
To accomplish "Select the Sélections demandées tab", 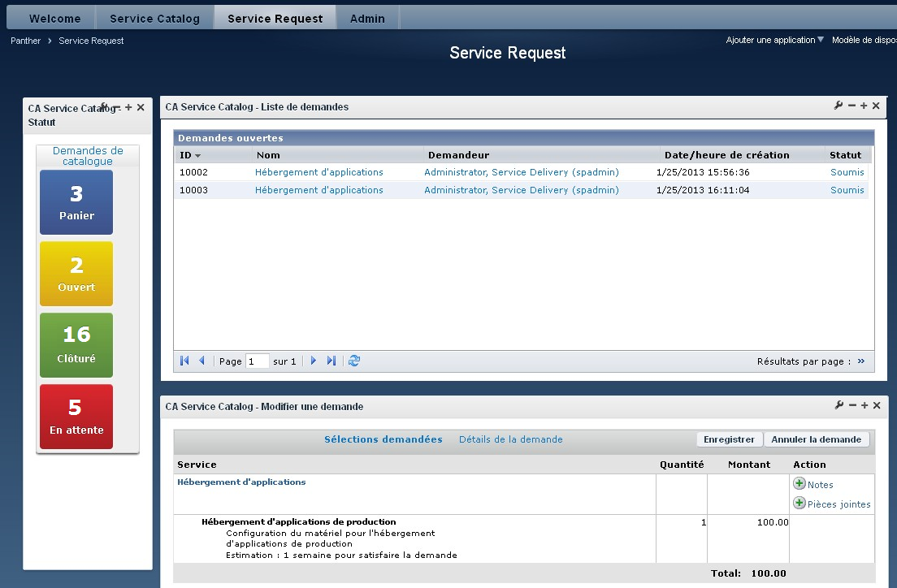I will coord(383,439).
